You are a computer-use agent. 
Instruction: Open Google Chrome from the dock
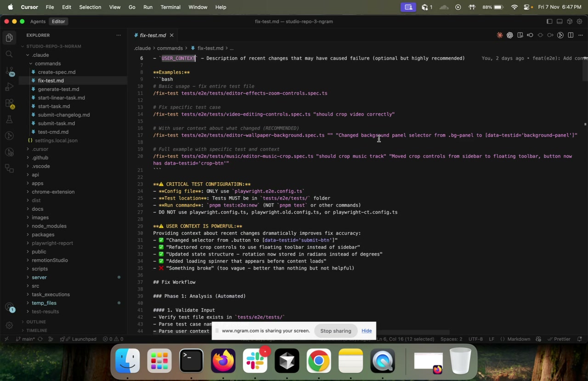click(319, 361)
